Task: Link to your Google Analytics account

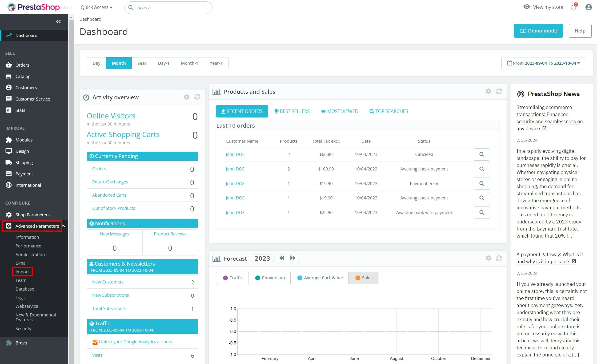Action: point(136,342)
